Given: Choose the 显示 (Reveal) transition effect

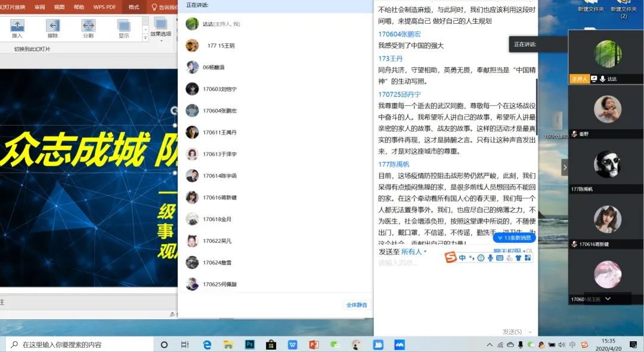Looking at the screenshot, I should click(x=123, y=28).
